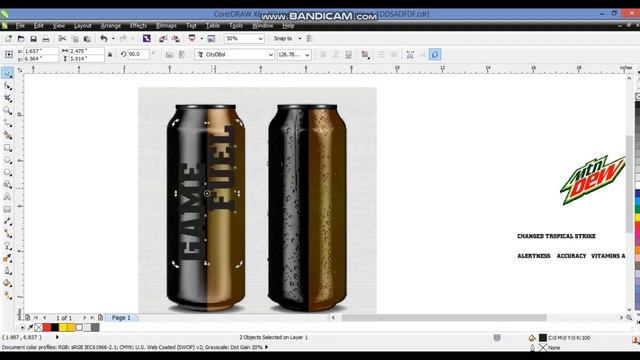The image size is (640, 360).
Task: Click the horizontal scrollbar thumb
Action: pos(444,318)
